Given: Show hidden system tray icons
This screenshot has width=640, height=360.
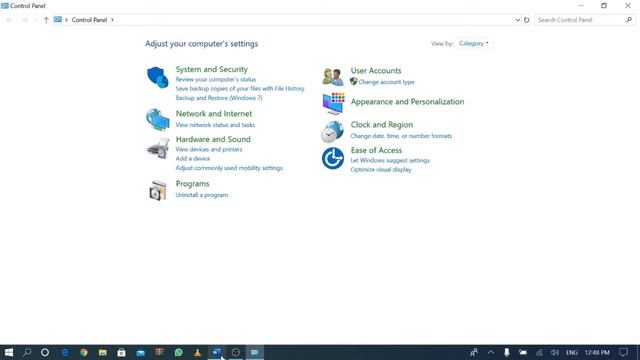Looking at the screenshot, I should pyautogui.click(x=491, y=352).
